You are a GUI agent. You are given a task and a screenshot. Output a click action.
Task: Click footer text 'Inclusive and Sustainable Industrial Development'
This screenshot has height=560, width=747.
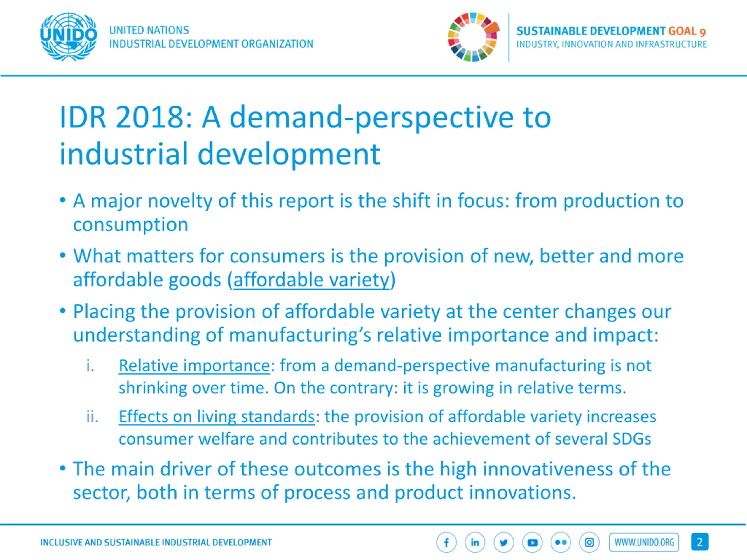coord(156,542)
